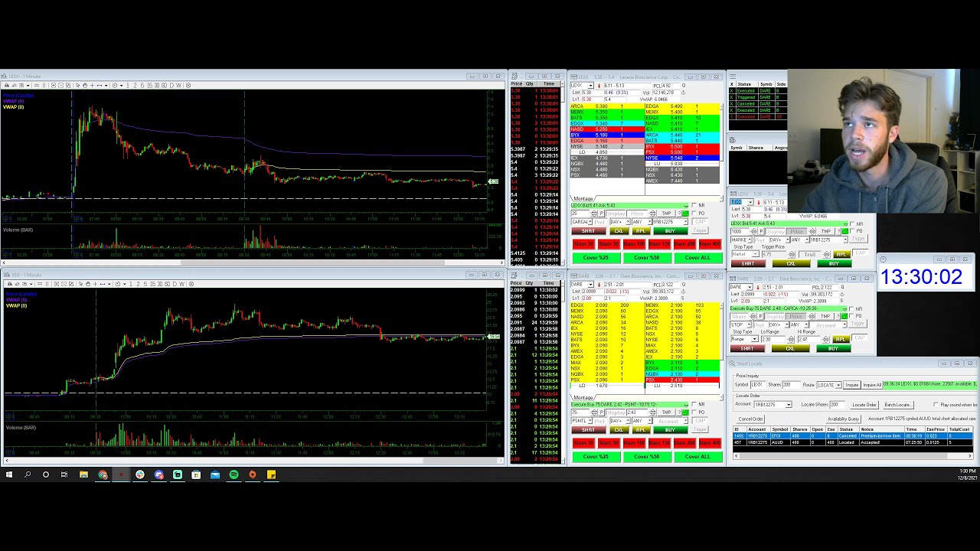Toggle NR checkbox in LEXX montage window
Viewport: 980px width, 551px height.
[694, 205]
